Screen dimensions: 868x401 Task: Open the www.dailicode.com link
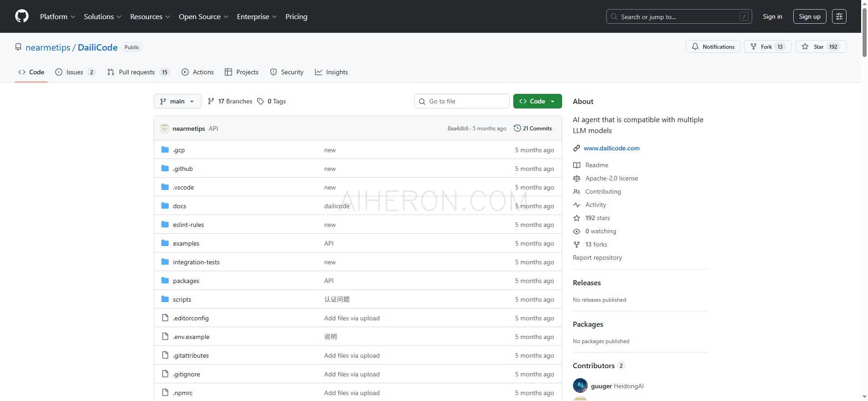(x=611, y=148)
